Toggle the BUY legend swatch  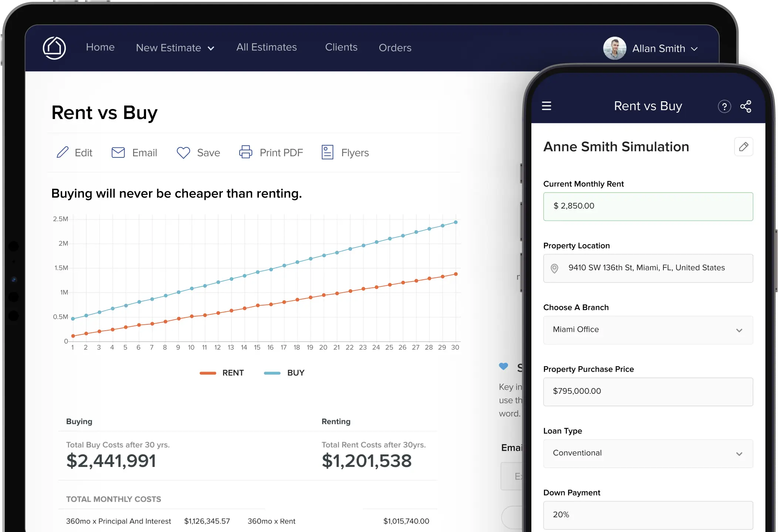point(272,373)
